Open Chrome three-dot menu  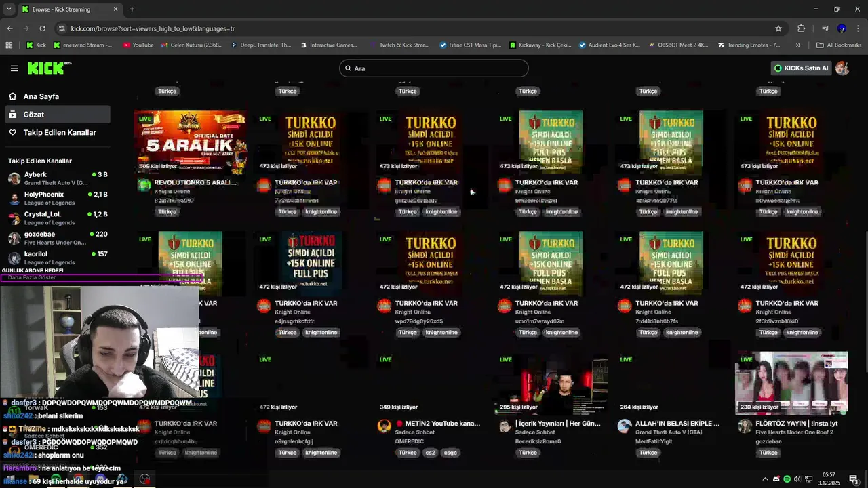858,28
